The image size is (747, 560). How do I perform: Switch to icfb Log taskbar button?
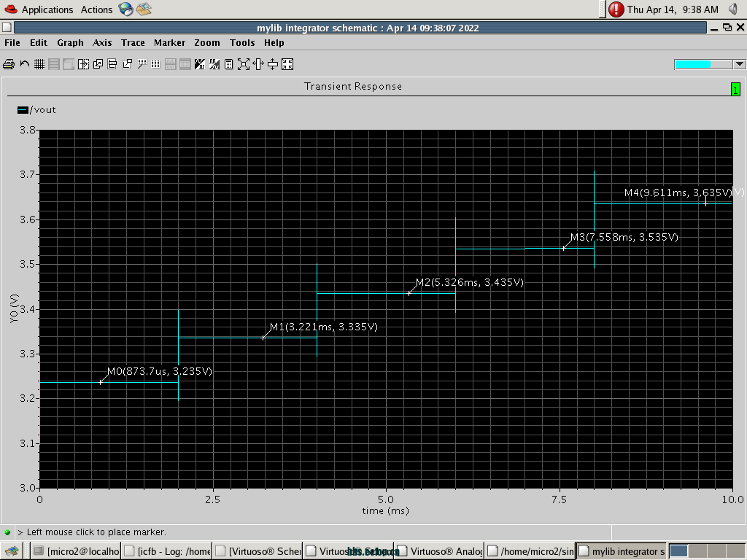166,551
